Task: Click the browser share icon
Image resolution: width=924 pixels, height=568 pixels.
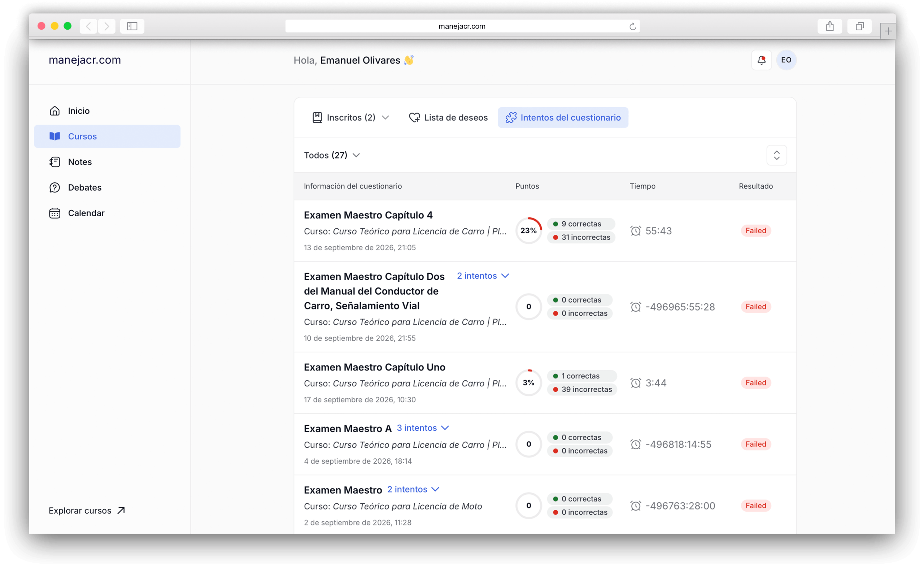Action: click(830, 26)
